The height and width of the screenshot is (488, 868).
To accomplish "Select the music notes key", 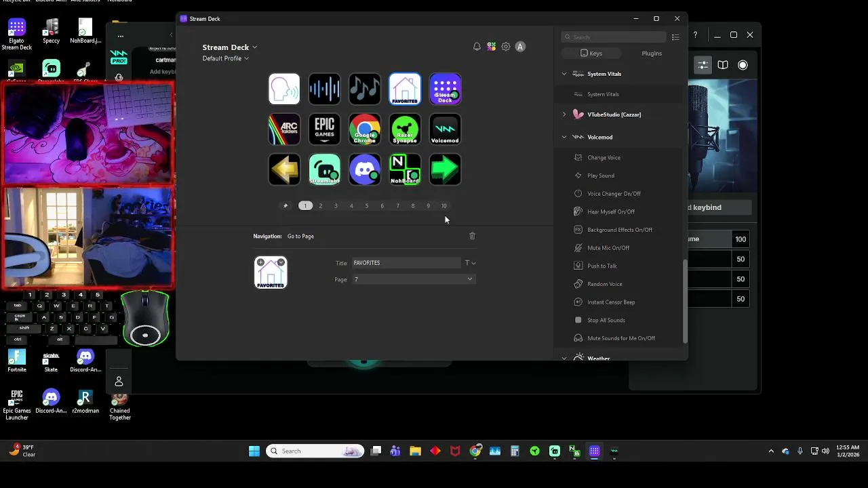I will click(365, 89).
